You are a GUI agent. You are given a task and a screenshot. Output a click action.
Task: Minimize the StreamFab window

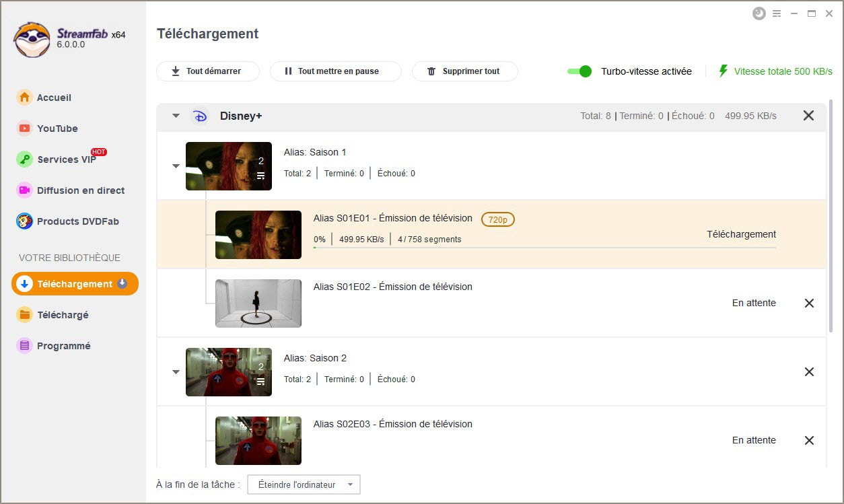tap(794, 13)
